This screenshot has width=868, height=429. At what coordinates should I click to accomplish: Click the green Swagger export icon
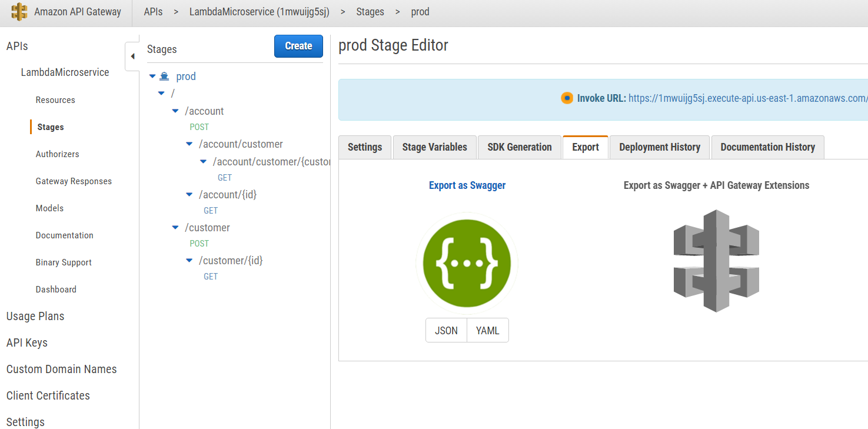coord(467,262)
